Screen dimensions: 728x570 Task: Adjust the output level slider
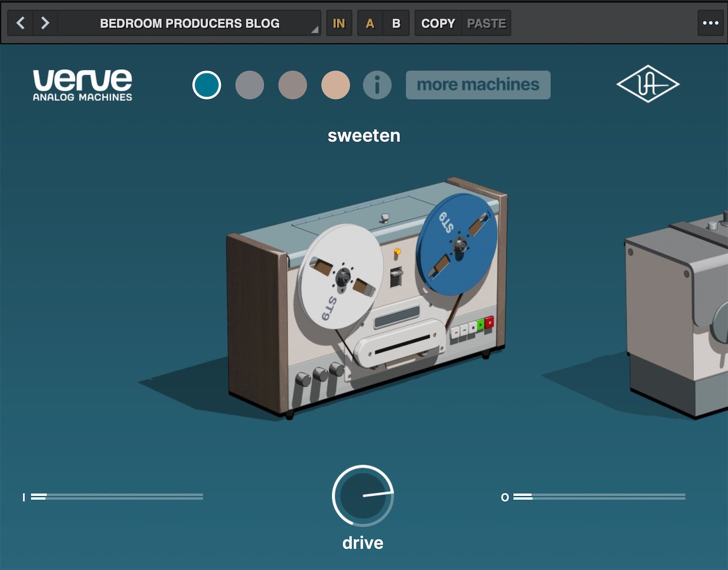click(599, 497)
